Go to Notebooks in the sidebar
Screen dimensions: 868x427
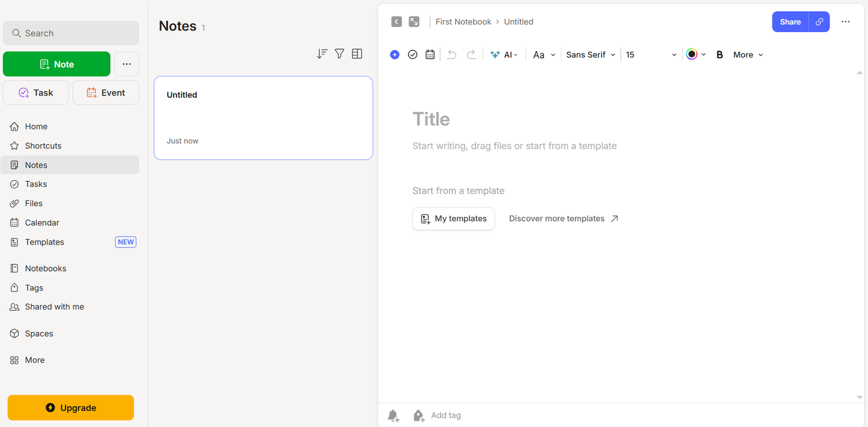(46, 269)
